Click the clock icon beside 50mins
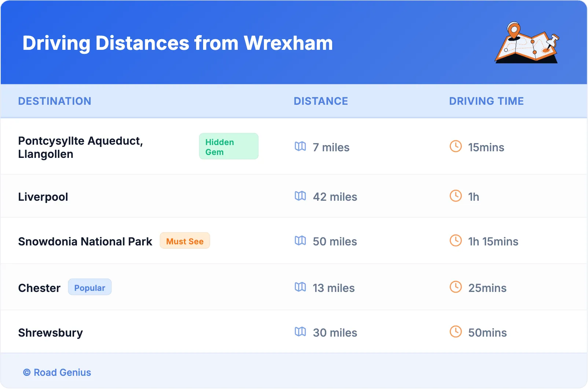Viewport: 588px width, 389px height. [456, 331]
